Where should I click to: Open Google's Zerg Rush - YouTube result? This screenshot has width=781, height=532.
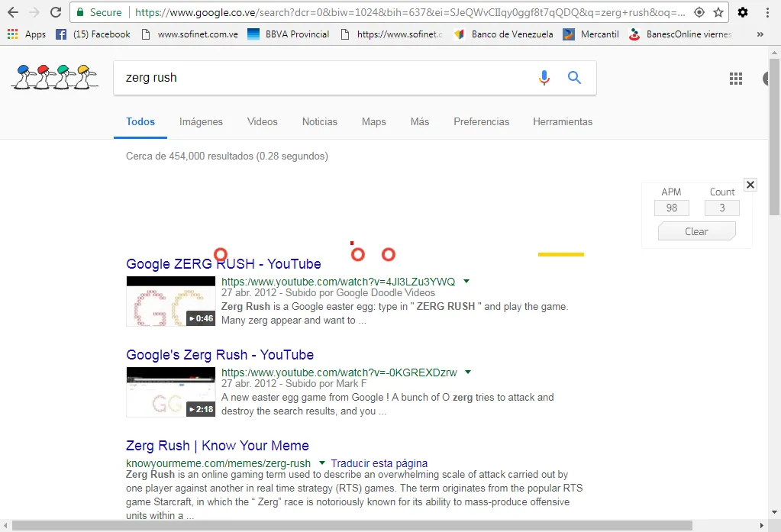220,355
